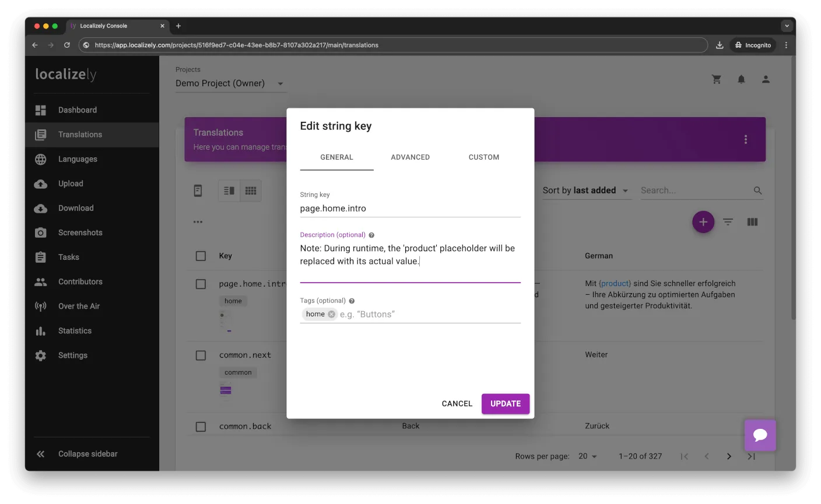Click the 'common' tag chip

238,373
